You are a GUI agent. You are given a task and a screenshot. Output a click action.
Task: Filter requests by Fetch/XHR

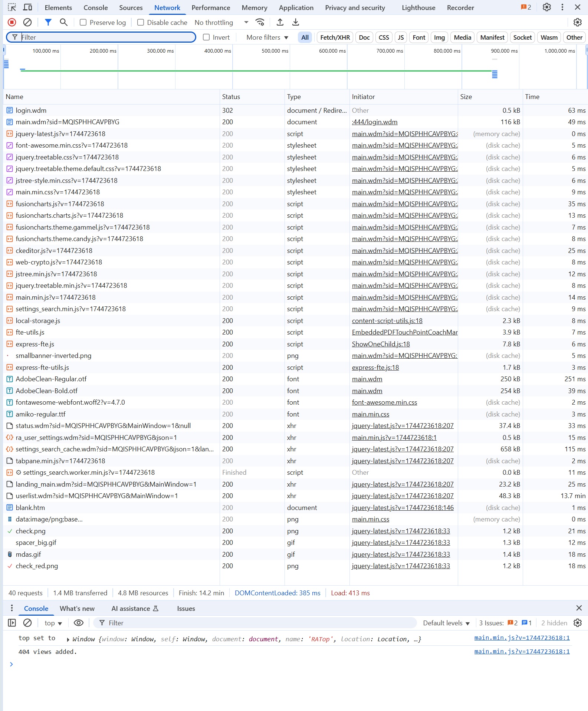click(x=335, y=37)
